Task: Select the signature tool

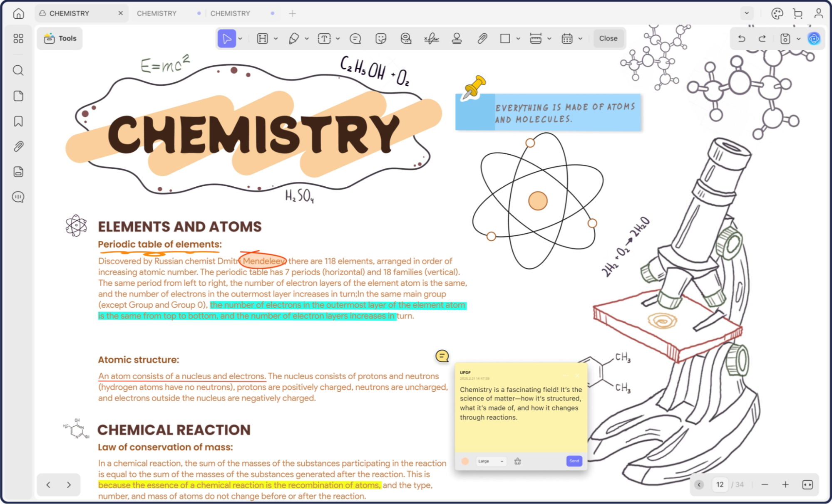Action: (x=431, y=39)
